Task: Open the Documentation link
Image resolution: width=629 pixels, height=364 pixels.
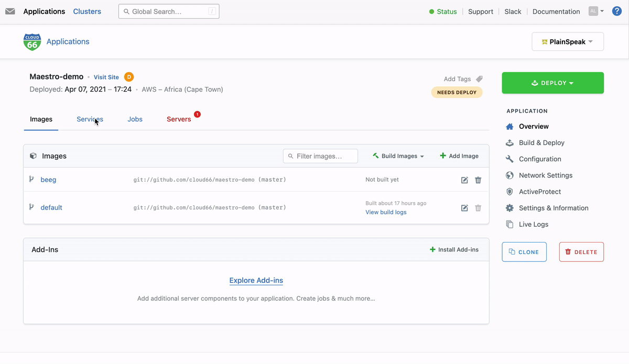Action: (x=556, y=12)
